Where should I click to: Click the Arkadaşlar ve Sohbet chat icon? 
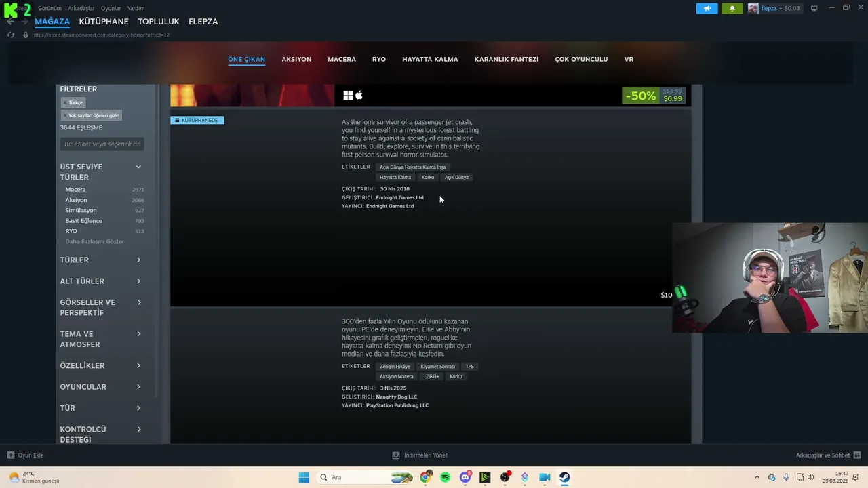857,455
